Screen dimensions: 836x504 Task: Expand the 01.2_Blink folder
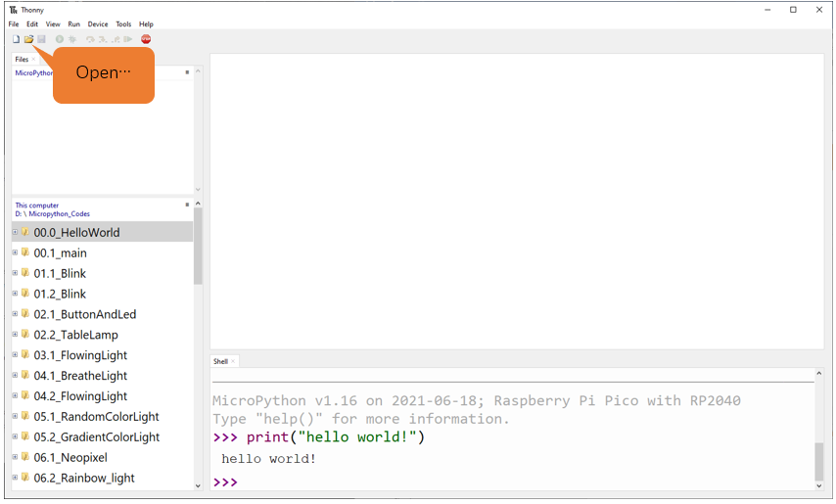[x=15, y=293]
